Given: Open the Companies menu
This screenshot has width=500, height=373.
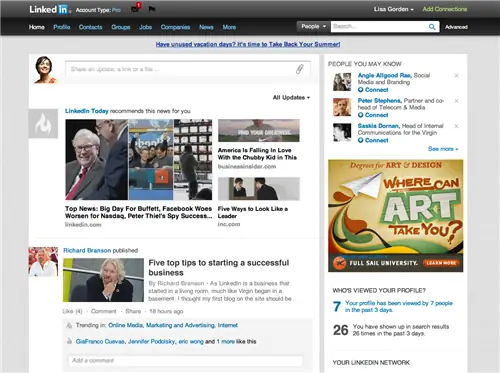Looking at the screenshot, I should [x=175, y=27].
